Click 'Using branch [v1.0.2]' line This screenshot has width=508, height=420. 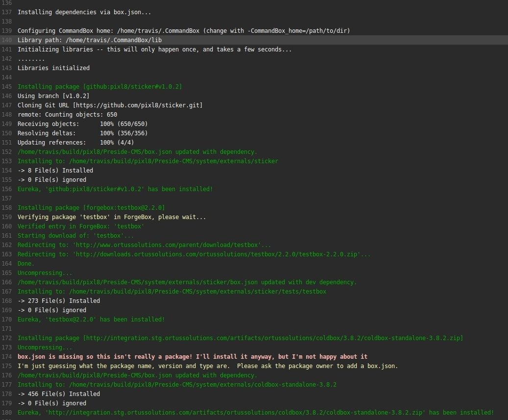(53, 96)
